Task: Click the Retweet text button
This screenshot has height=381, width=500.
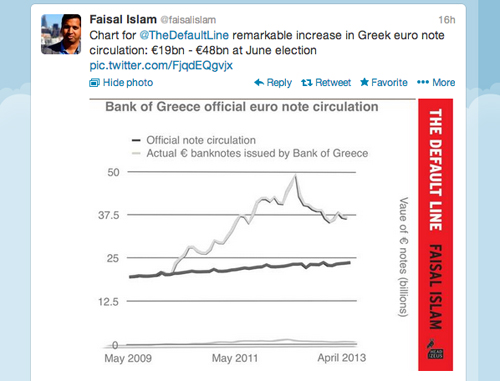Action: 333,82
